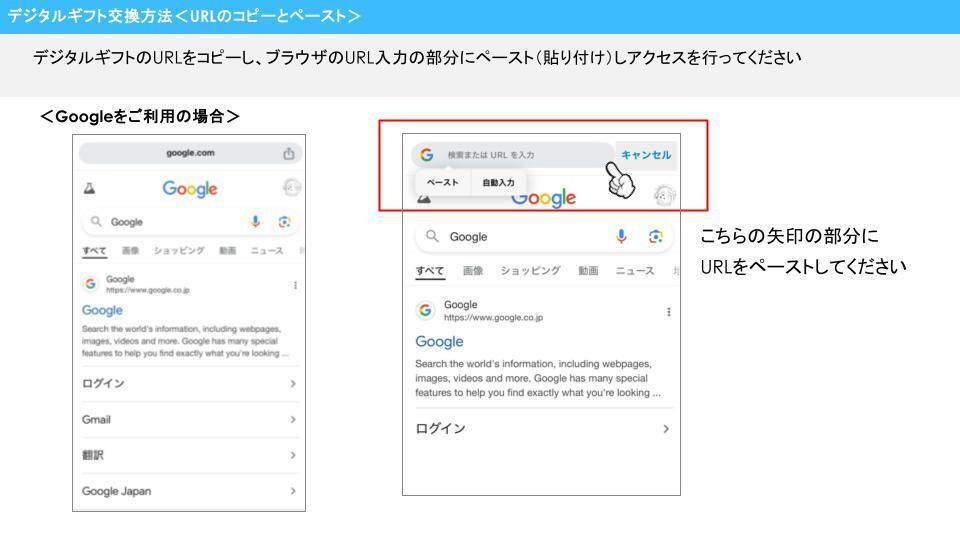Select the すべて tab in right phone
The height and width of the screenshot is (540, 960).
coord(430,271)
